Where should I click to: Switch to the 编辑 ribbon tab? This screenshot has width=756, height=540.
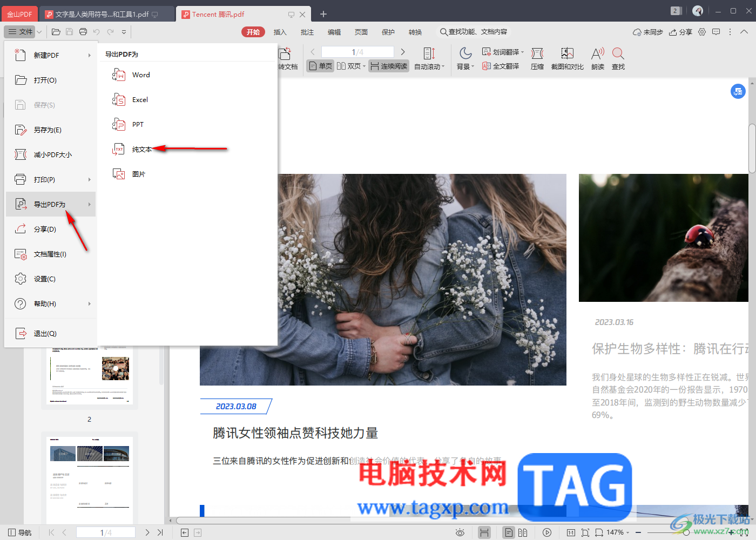[334, 32]
